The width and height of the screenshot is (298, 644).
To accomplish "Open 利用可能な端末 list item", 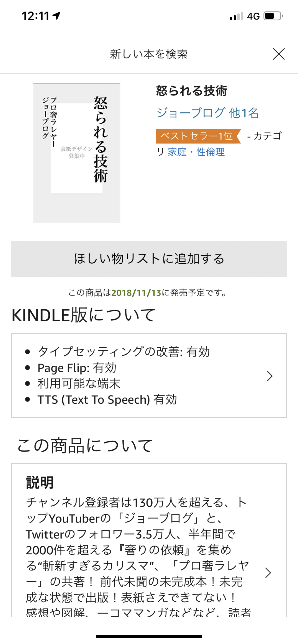I will tap(79, 384).
